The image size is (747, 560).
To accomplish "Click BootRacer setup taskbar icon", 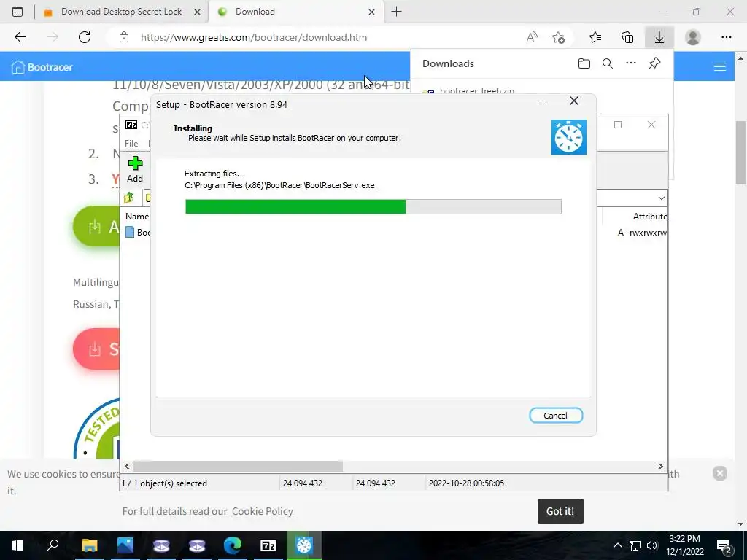I will click(x=304, y=545).
